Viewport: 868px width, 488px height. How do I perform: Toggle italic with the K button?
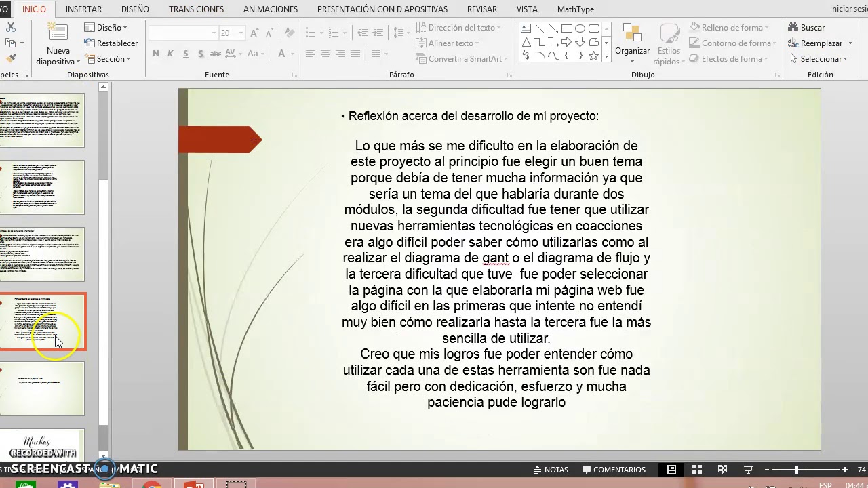coord(170,54)
